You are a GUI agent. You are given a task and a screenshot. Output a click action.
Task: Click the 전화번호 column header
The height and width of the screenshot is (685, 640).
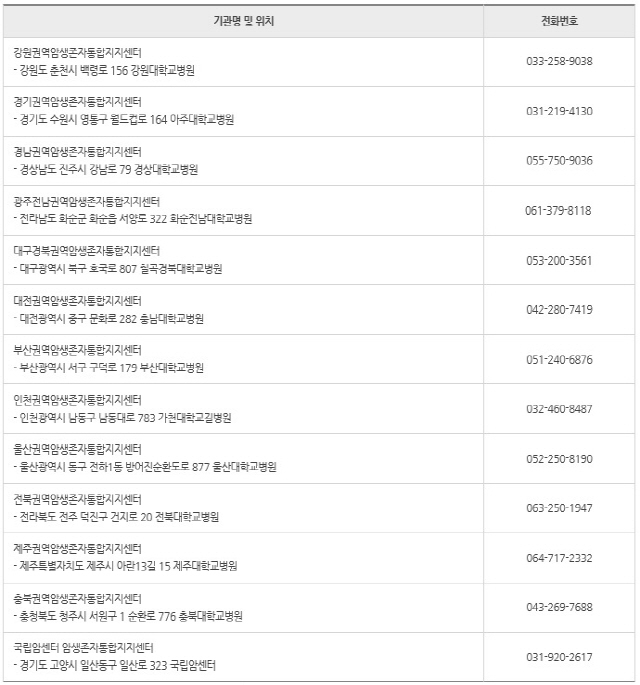(559, 20)
